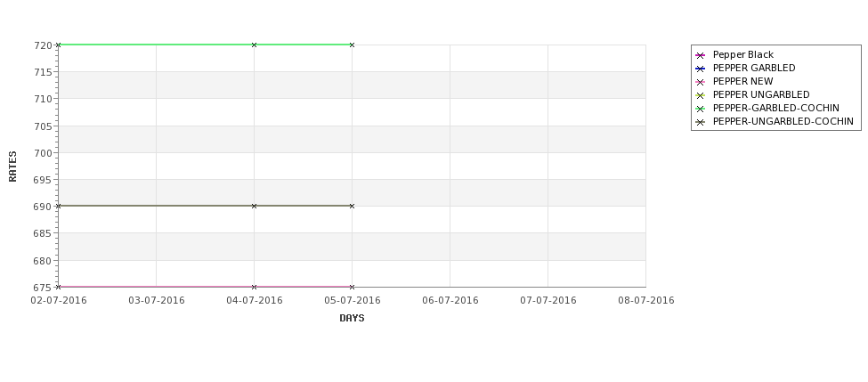Click the 720 data point on 04-07-2016
The width and height of the screenshot is (868, 382).
tap(254, 45)
